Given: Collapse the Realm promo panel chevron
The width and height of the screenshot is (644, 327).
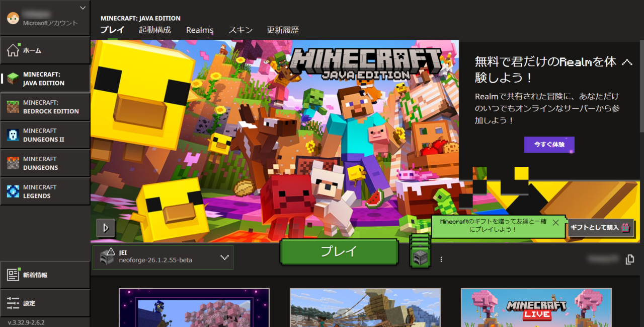Looking at the screenshot, I should (626, 62).
